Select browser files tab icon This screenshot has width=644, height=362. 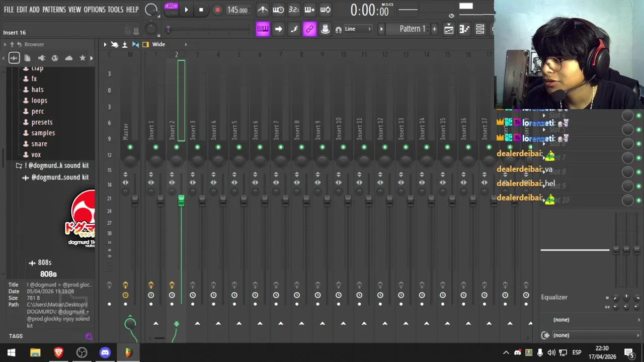[x=28, y=58]
